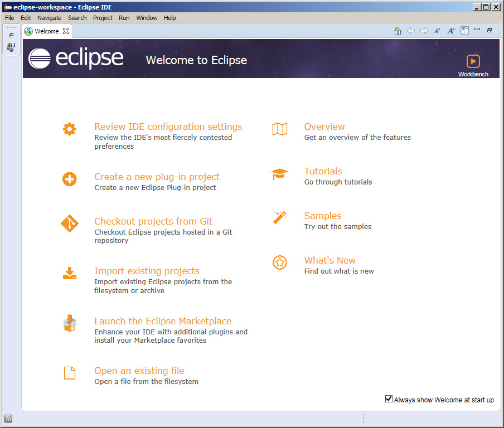The image size is (504, 428).
Task: Click the Magnify font size icon
Action: coord(451,31)
